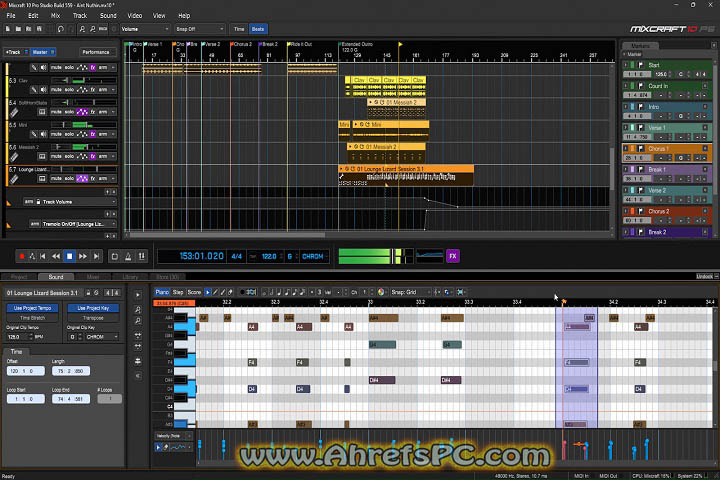Click the New Project toolbar icon
720x480 pixels.
pyautogui.click(x=8, y=29)
